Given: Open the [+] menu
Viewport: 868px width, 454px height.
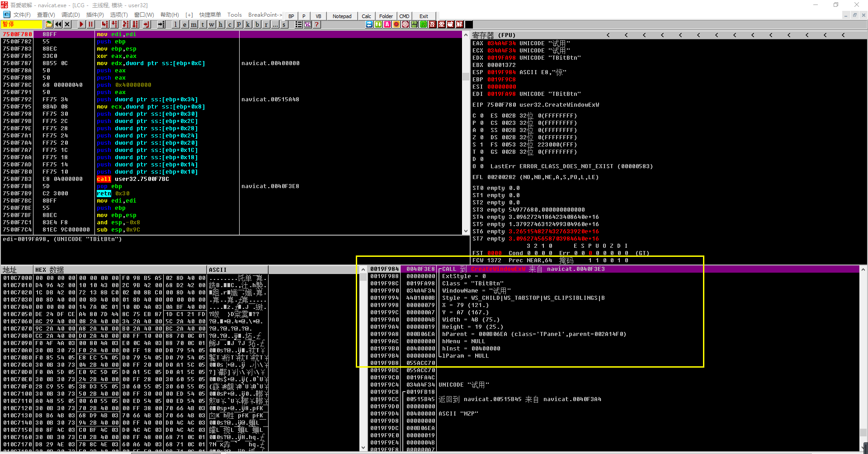Looking at the screenshot, I should [189, 15].
